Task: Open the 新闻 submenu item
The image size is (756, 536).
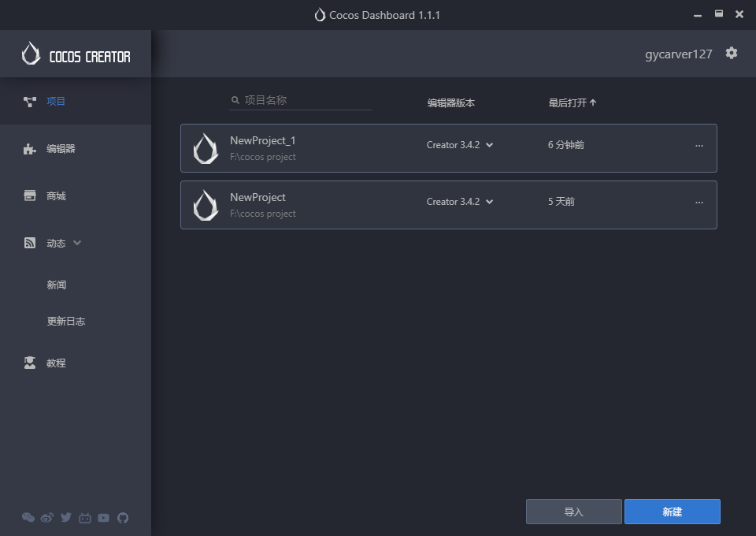Action: pos(57,285)
